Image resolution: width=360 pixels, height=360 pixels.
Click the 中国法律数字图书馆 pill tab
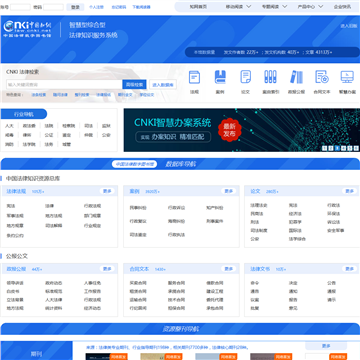pyautogui.click(x=134, y=164)
